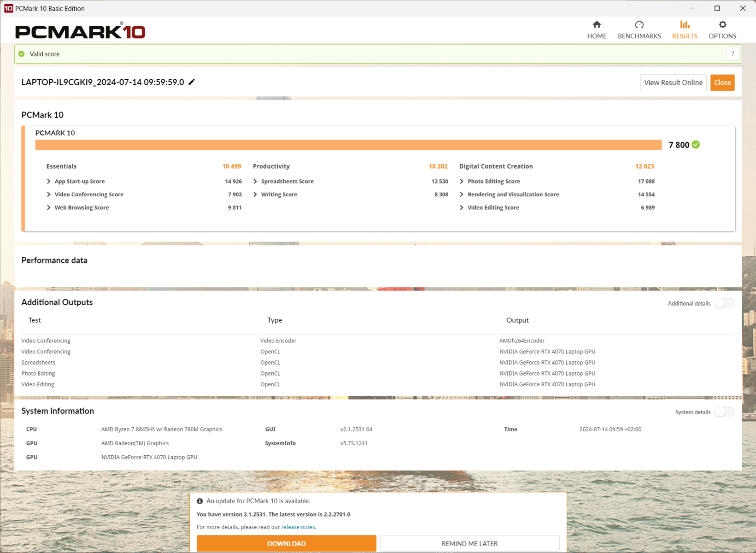
Task: Enable the Additional details toggle
Action: pos(724,303)
